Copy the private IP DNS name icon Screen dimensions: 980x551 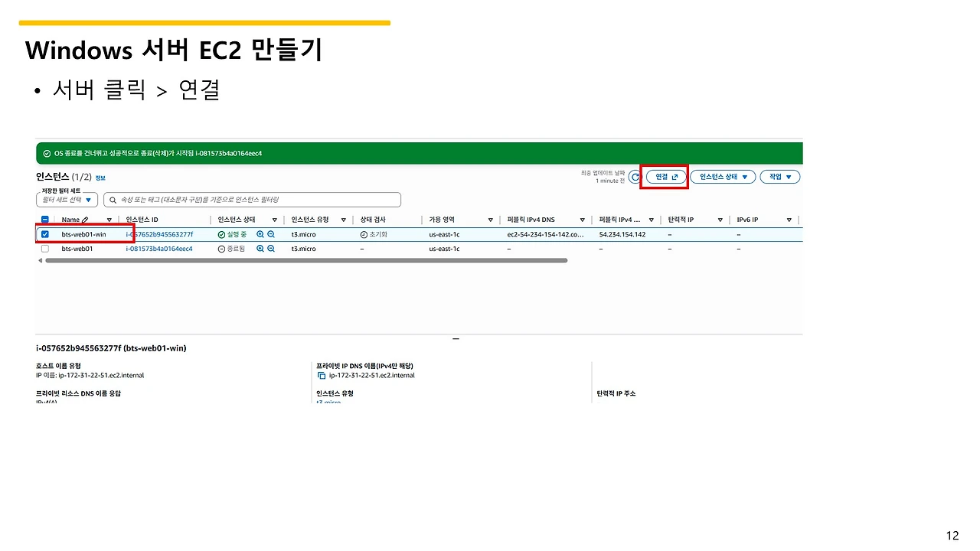pos(322,376)
